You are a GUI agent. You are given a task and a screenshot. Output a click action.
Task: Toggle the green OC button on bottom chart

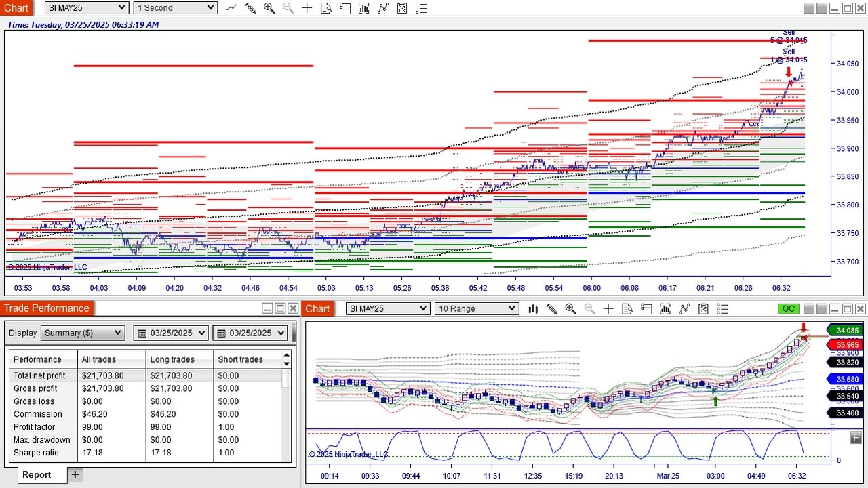789,309
